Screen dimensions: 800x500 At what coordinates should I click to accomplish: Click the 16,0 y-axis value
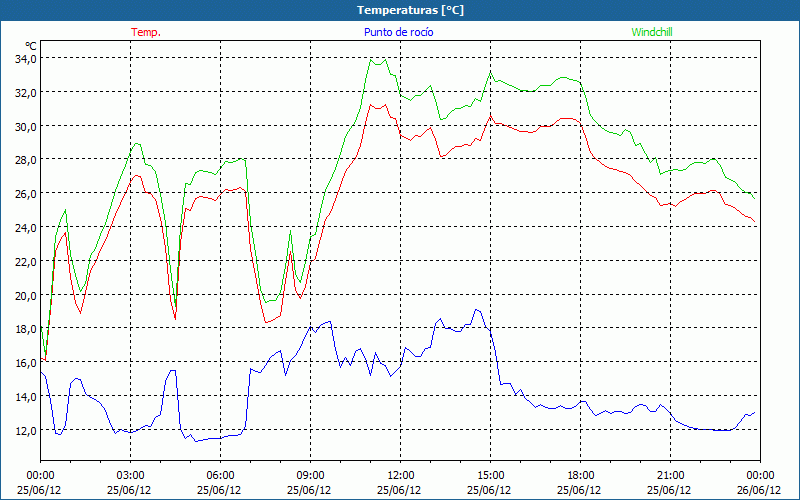pos(26,362)
